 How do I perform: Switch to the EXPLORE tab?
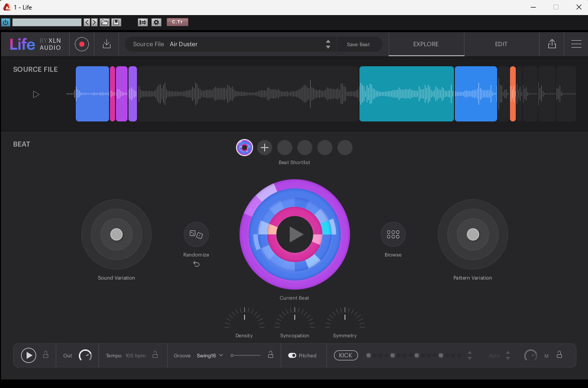[x=426, y=44]
